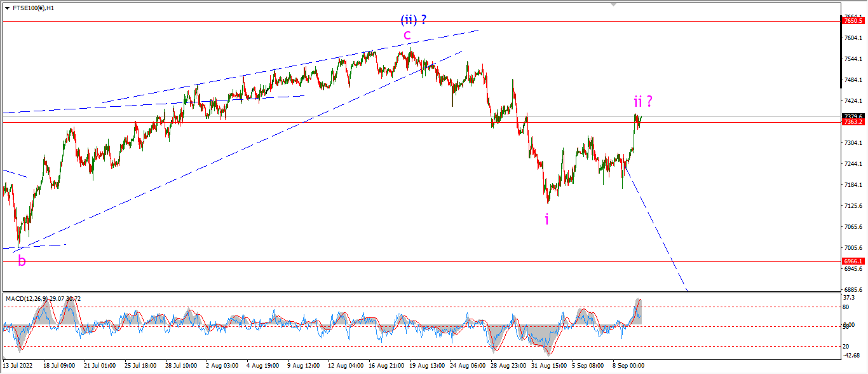The image size is (868, 374).
Task: Click the 7424.1 value on price scale
Action: [852, 100]
